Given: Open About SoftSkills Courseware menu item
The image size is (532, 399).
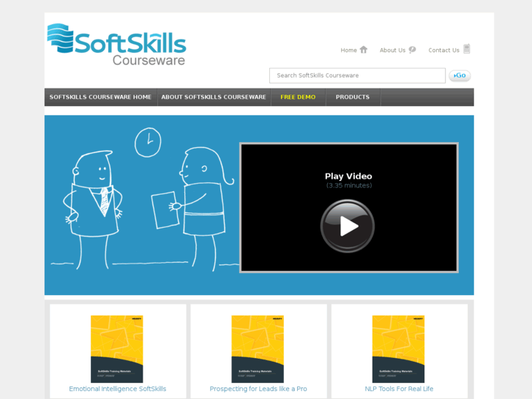Looking at the screenshot, I should pyautogui.click(x=214, y=97).
